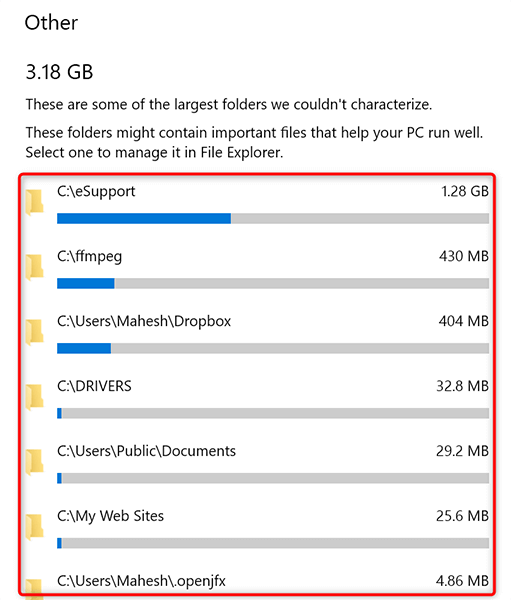
Task: Select C:\Users\Mahesh\Dropbox path
Action: coord(144,321)
